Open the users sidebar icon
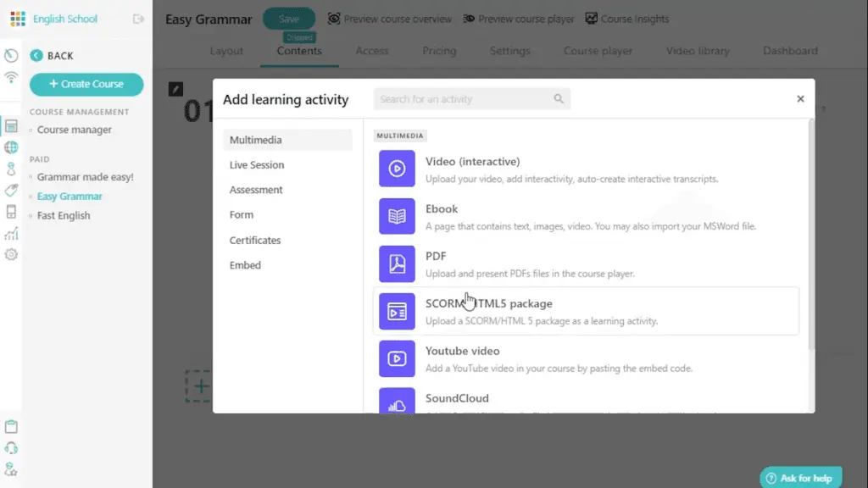Screen dimensions: 868x488 pyautogui.click(x=11, y=169)
